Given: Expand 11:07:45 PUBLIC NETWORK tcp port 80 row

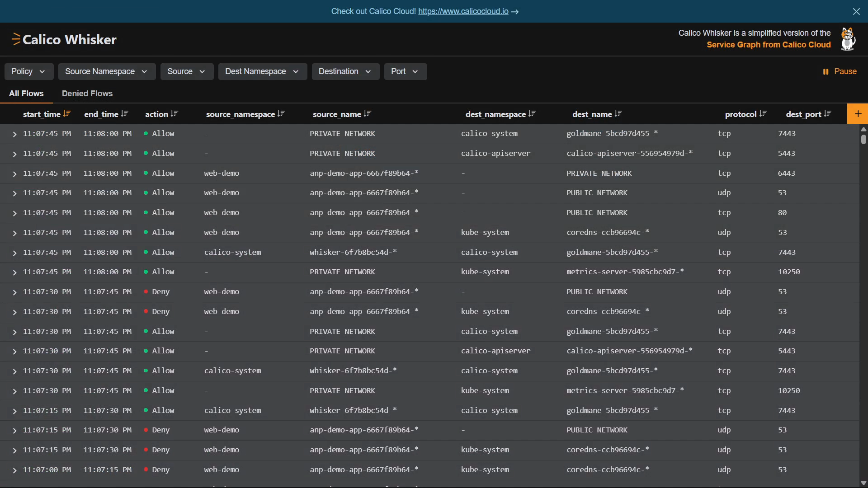Looking at the screenshot, I should (14, 213).
